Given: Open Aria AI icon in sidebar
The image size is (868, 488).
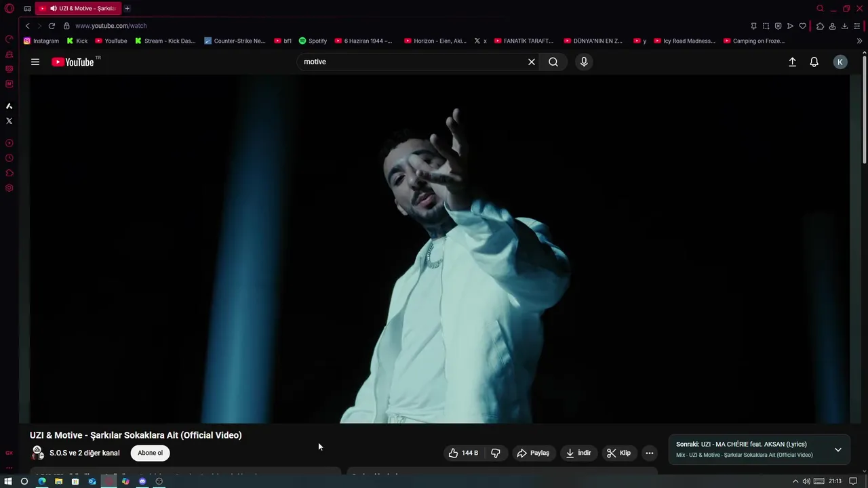Looking at the screenshot, I should [x=9, y=106].
